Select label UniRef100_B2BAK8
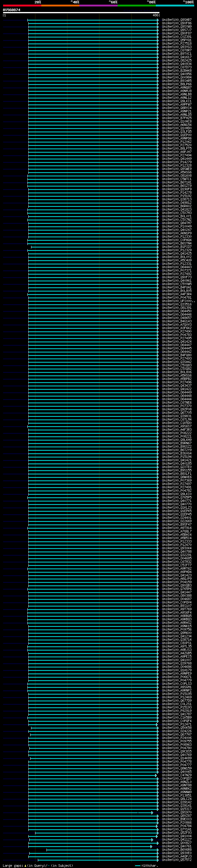 (177, 71)
